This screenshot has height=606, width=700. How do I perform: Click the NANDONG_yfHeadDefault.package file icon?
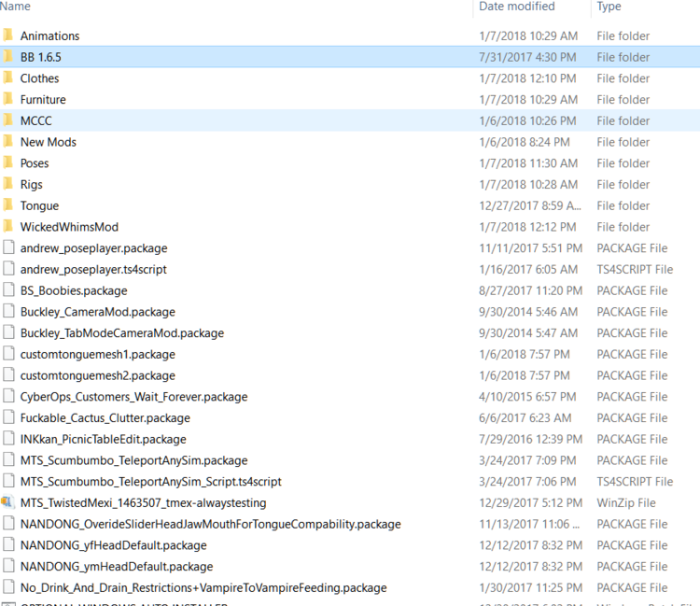[8, 544]
